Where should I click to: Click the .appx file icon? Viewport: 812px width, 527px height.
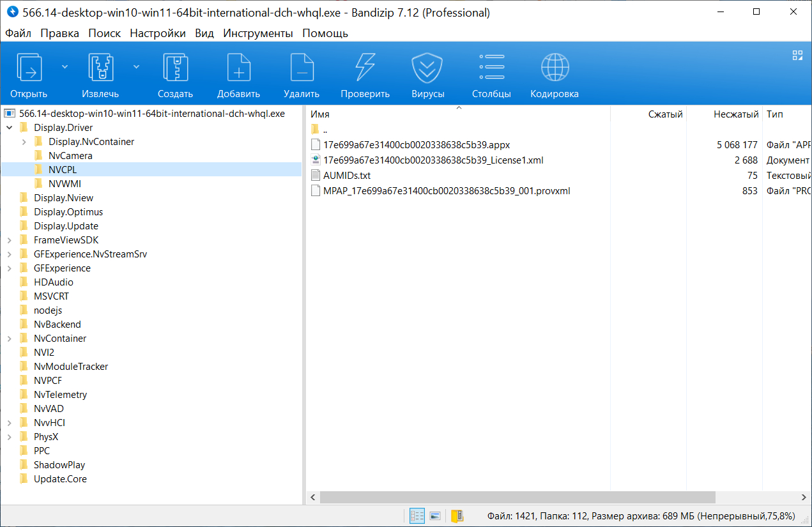pyautogui.click(x=315, y=145)
